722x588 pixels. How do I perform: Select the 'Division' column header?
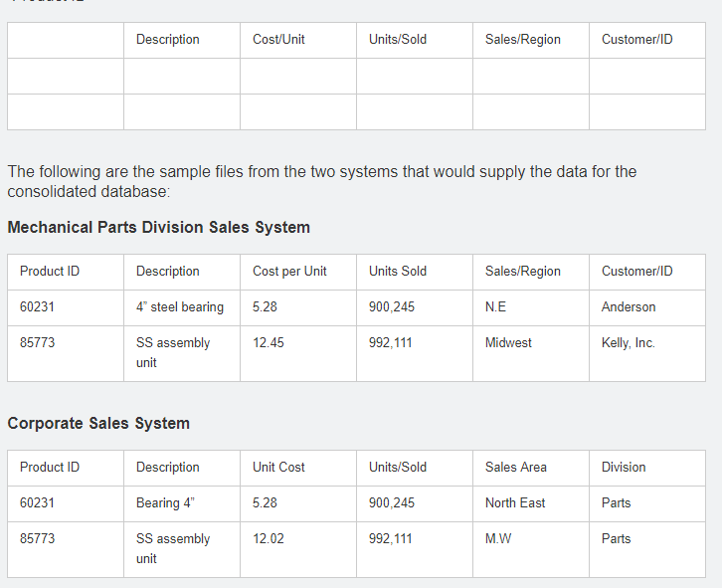click(x=624, y=468)
